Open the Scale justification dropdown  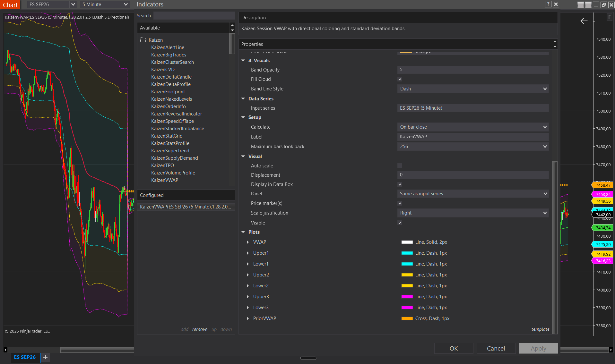click(473, 213)
